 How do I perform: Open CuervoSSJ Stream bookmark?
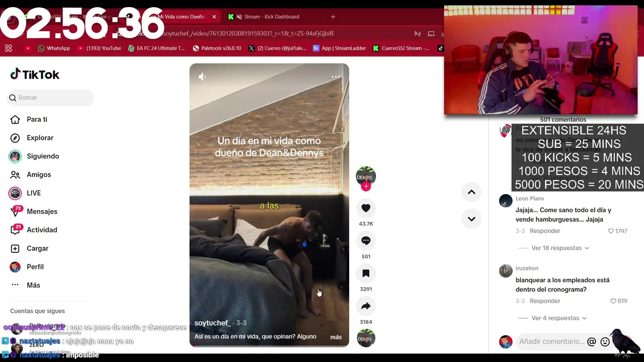click(x=401, y=48)
